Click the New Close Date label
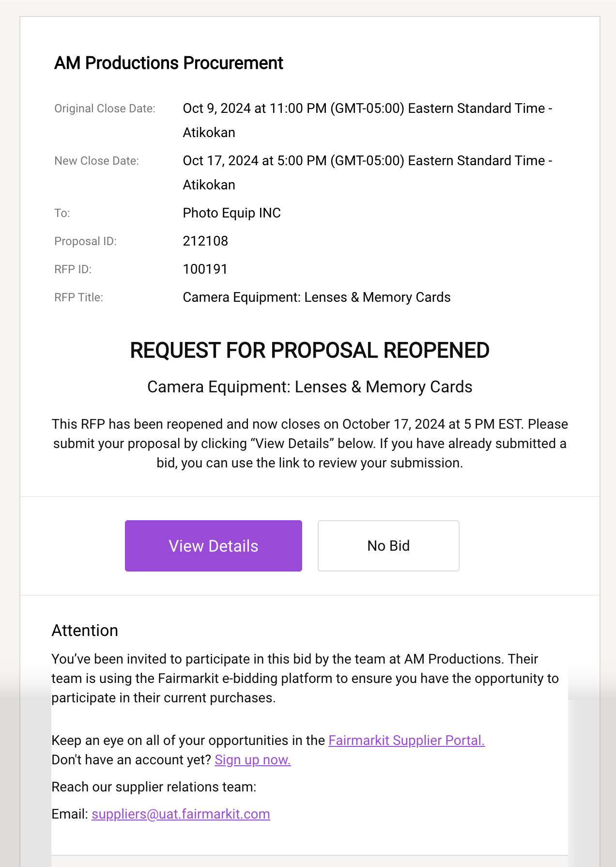Image resolution: width=616 pixels, height=867 pixels. tap(96, 161)
